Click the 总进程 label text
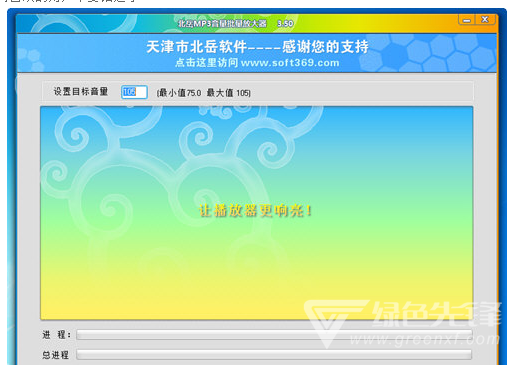518x365 pixels. click(55, 355)
